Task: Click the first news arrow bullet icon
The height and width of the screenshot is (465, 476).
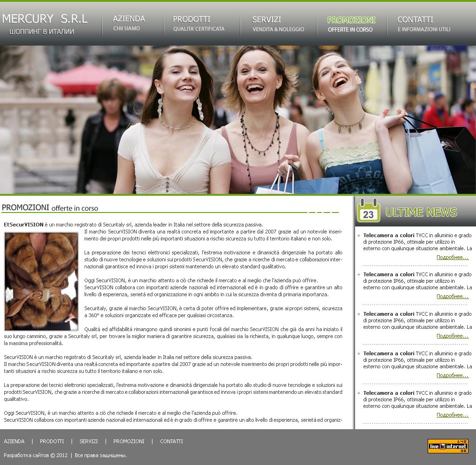Action: 359,235
